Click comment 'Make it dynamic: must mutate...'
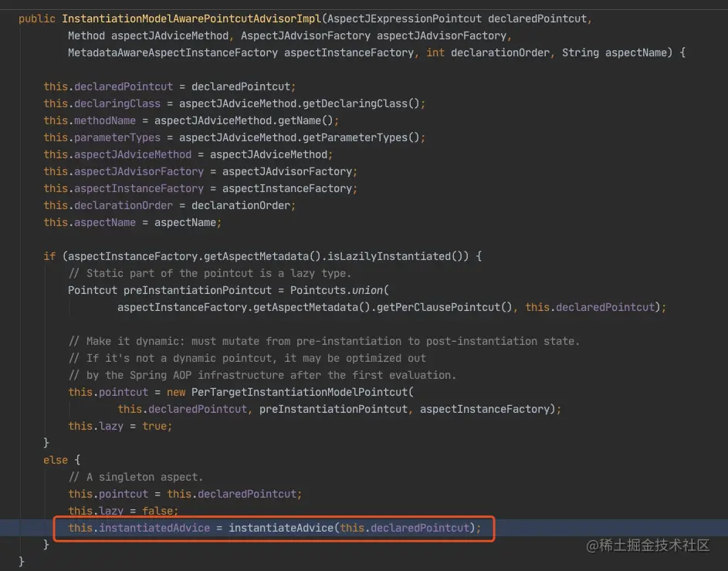Image resolution: width=728 pixels, height=571 pixels. tap(324, 341)
